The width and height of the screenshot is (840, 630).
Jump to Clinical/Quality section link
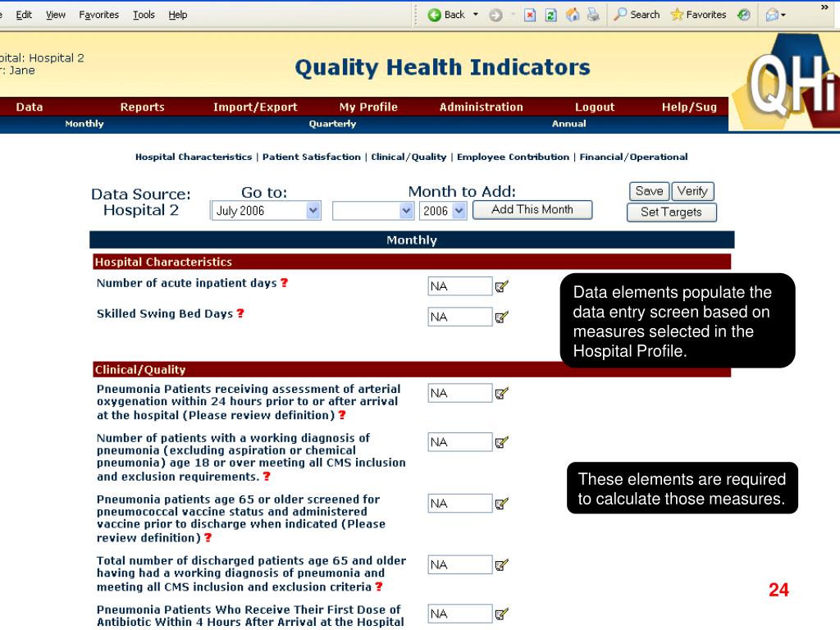pos(409,157)
